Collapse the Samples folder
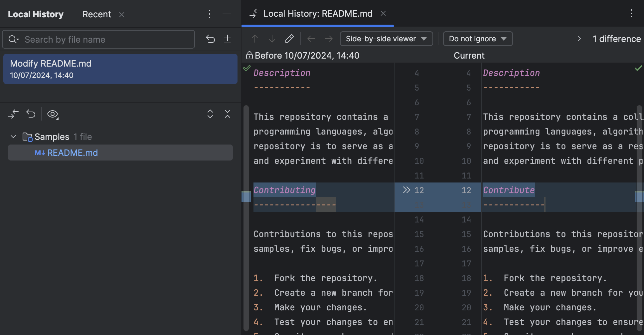This screenshot has height=335, width=644. click(x=13, y=137)
